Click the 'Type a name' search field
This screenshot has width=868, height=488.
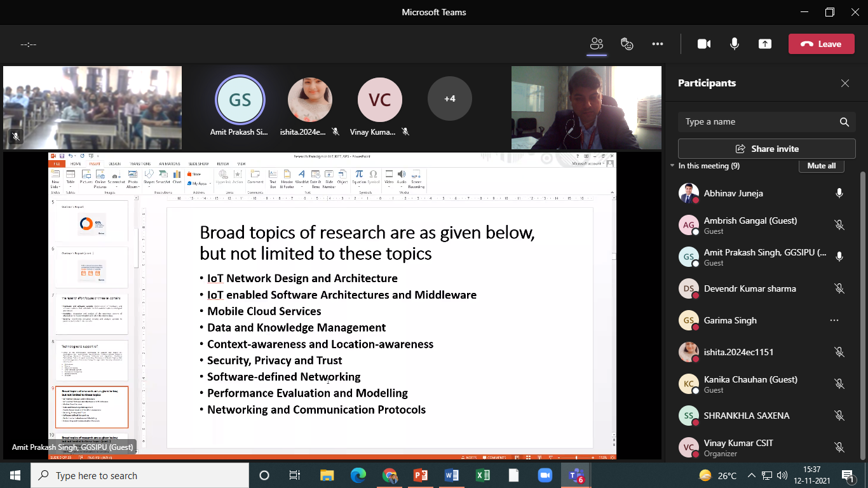point(756,122)
